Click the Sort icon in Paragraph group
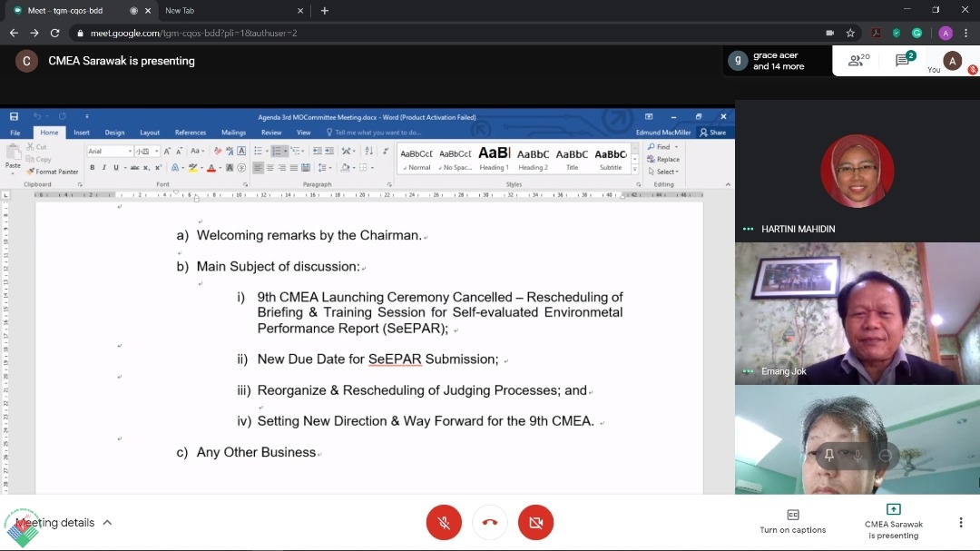This screenshot has height=551, width=980. (x=368, y=152)
